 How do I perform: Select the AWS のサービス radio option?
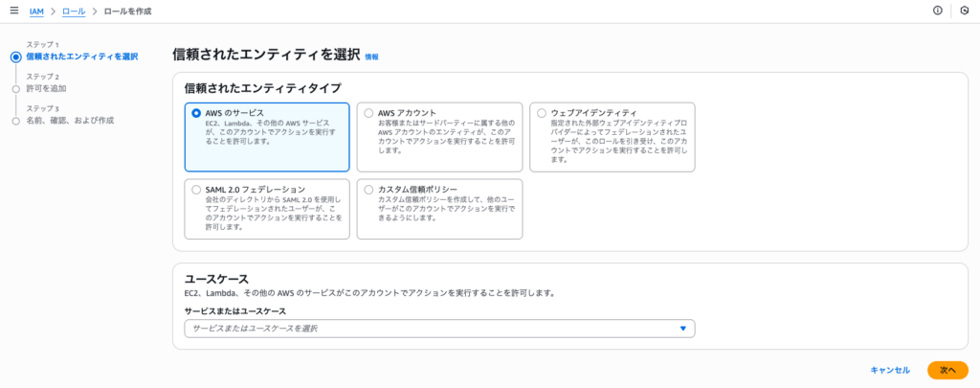click(196, 113)
